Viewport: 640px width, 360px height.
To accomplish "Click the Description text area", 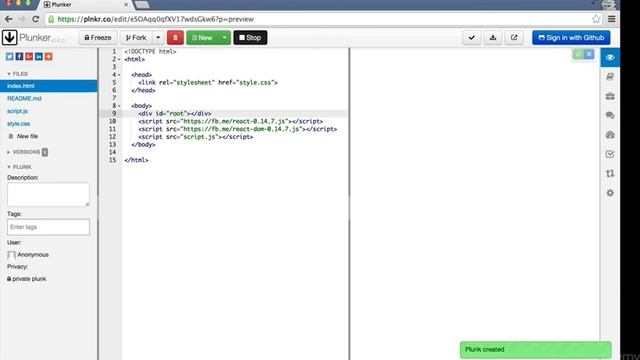I will click(x=48, y=194).
